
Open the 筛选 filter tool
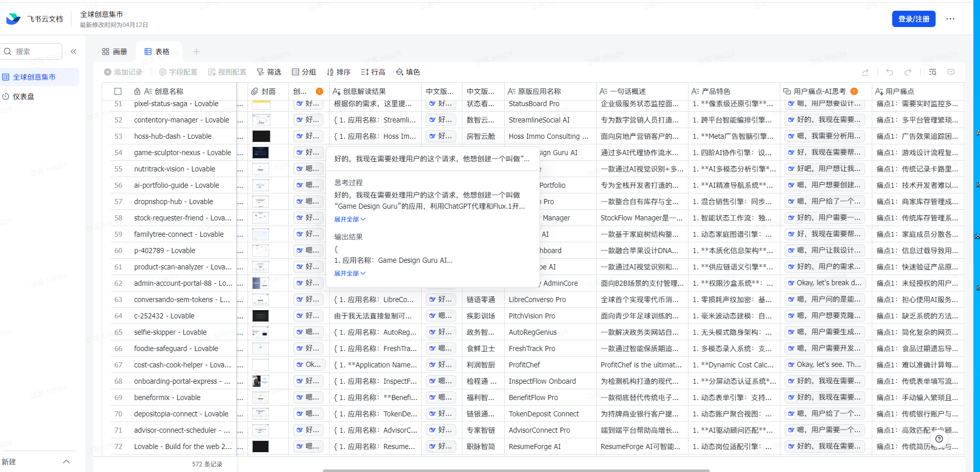pyautogui.click(x=269, y=72)
